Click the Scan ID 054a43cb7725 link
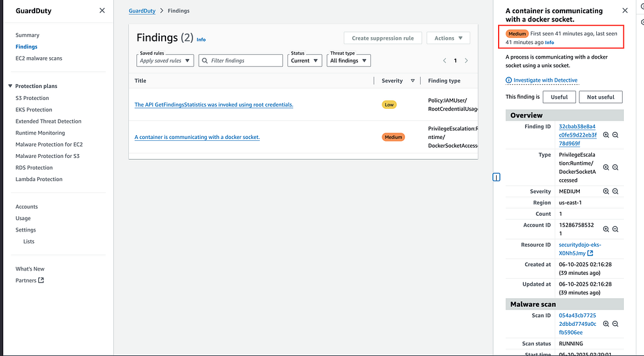Screen dimensions: 644x356 coord(577,324)
